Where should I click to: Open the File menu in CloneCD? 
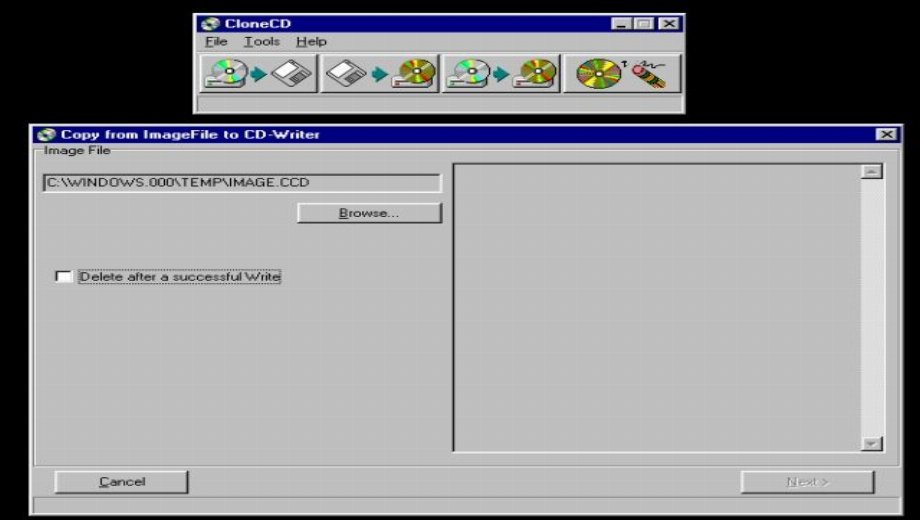pyautogui.click(x=216, y=42)
